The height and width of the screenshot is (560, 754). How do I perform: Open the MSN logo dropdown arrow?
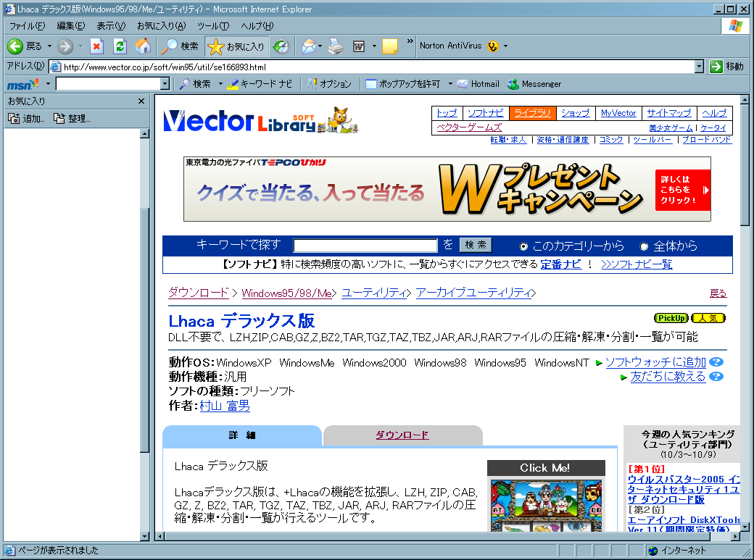tap(48, 84)
